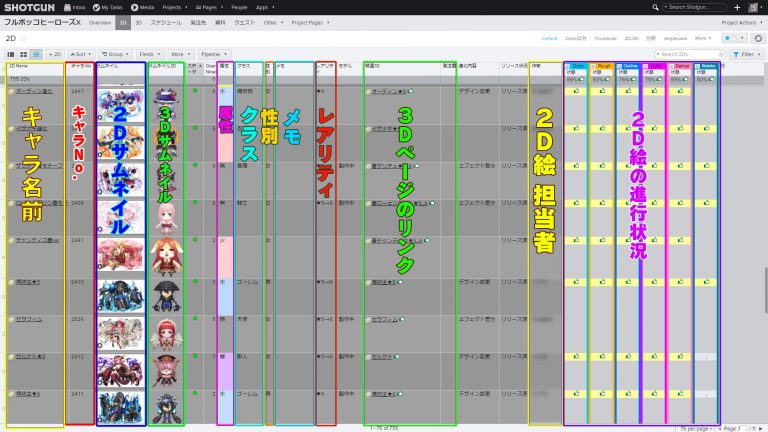This screenshot has width=768, height=432.
Task: Click the global search magnifier icon
Action: (654, 7)
